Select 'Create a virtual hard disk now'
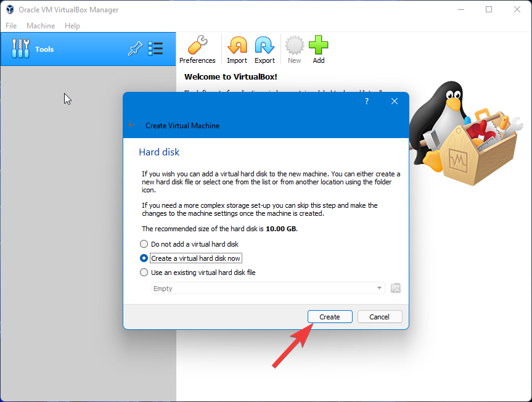Viewport: 532px width, 402px height. 144,258
